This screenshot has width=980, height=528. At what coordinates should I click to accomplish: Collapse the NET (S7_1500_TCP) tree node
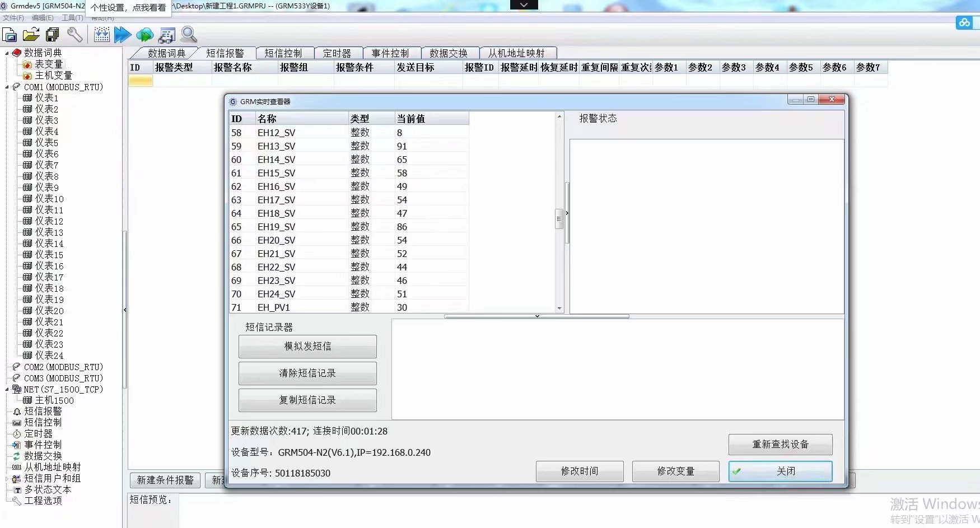point(7,390)
